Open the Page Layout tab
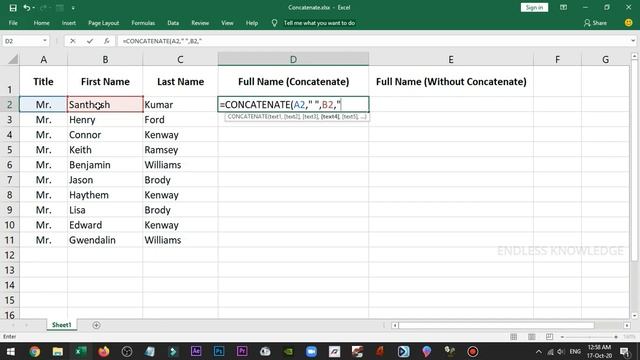 click(104, 23)
